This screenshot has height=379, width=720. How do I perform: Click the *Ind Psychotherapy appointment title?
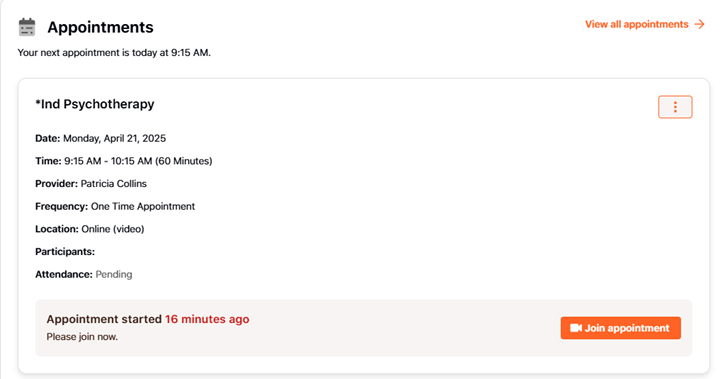point(95,104)
